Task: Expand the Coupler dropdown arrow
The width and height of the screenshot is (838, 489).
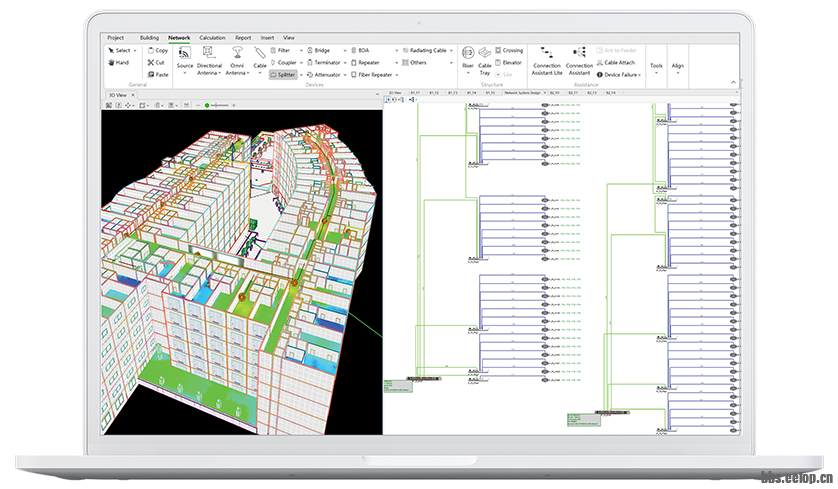Action: 301,63
